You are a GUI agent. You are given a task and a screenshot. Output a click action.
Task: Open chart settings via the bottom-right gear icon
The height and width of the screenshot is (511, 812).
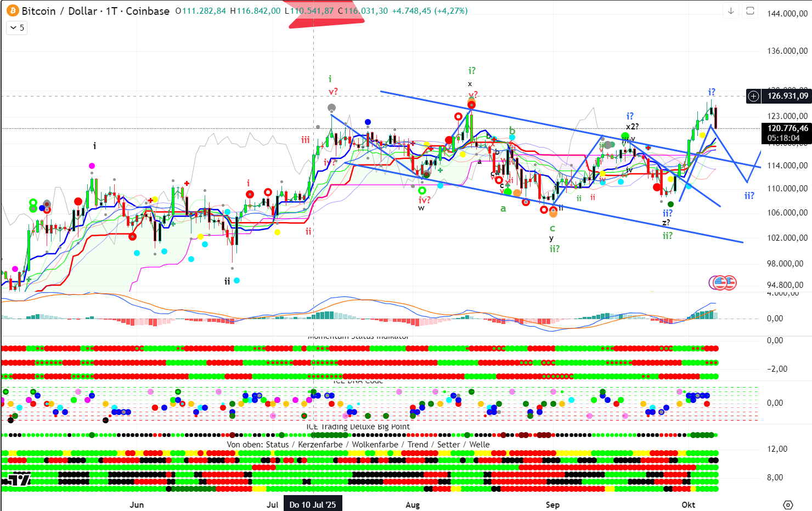(x=788, y=505)
